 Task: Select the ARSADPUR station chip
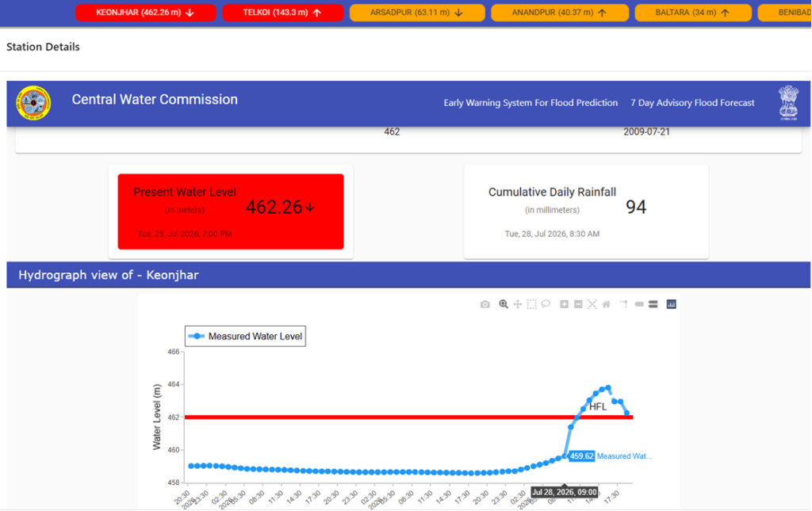(x=417, y=13)
